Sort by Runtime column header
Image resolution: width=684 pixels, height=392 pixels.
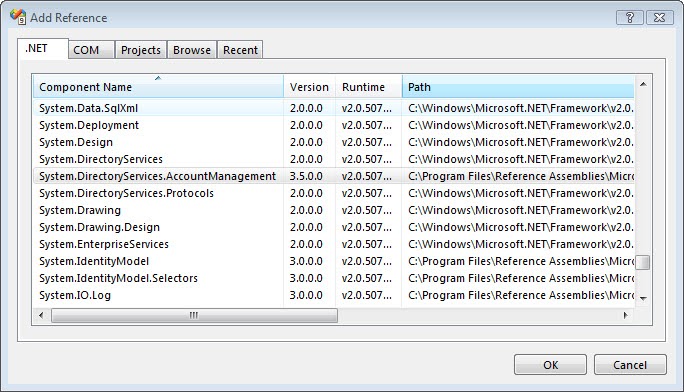(x=368, y=87)
